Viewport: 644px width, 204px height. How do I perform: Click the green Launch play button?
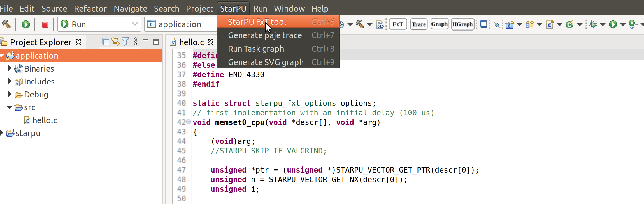[26, 24]
